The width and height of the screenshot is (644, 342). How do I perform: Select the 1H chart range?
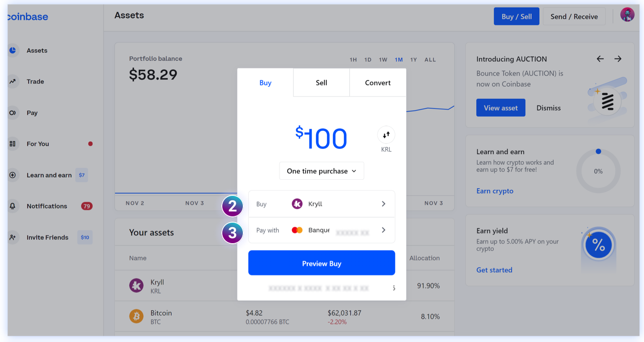(353, 59)
